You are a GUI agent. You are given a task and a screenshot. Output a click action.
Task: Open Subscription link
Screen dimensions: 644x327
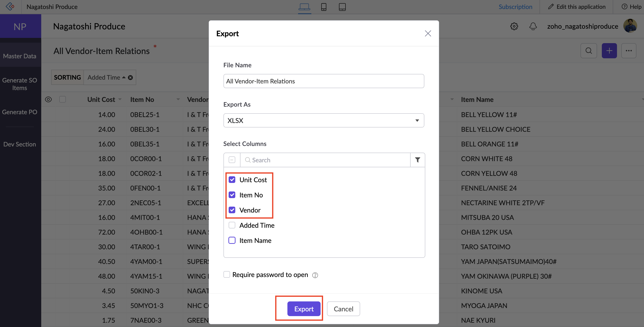[515, 7]
